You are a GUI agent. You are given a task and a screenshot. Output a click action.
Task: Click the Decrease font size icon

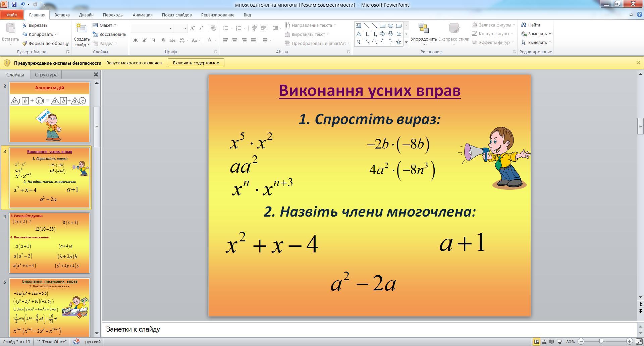click(x=201, y=28)
